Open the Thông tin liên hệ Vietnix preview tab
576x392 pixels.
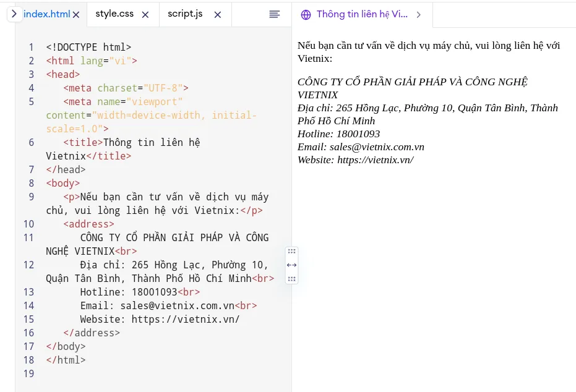[361, 14]
